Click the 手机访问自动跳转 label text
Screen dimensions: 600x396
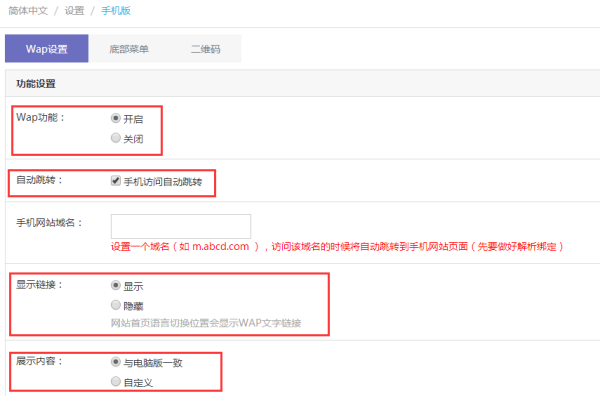click(163, 182)
